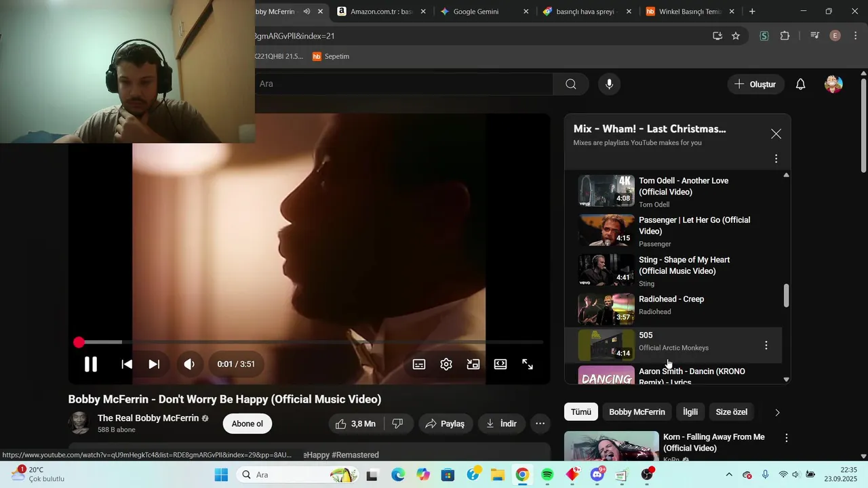The image size is (868, 488).
Task: Switch to the Google Gemini browser tab
Action: tap(484, 12)
